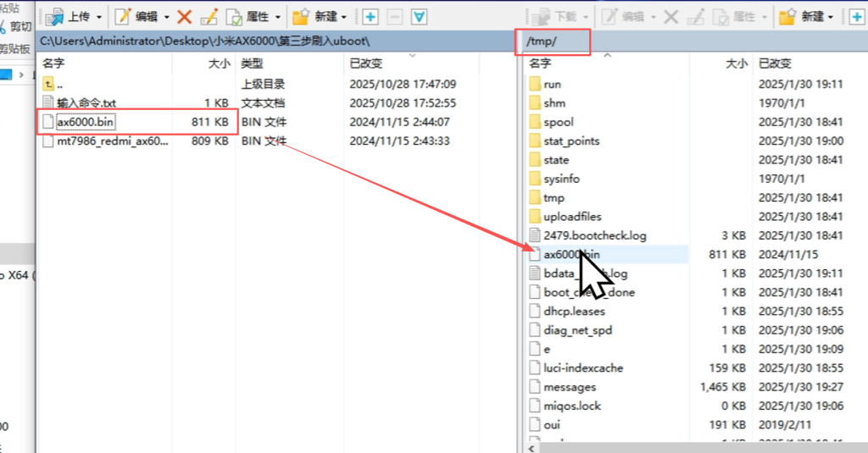The width and height of the screenshot is (868, 453).
Task: Open left panel 属性 properties
Action: tap(248, 17)
